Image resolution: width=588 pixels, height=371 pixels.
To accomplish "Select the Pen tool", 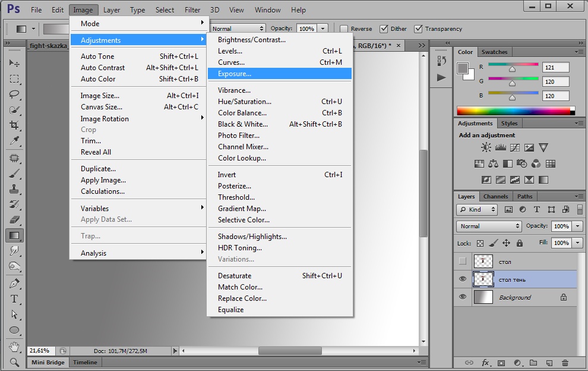I will pyautogui.click(x=14, y=284).
